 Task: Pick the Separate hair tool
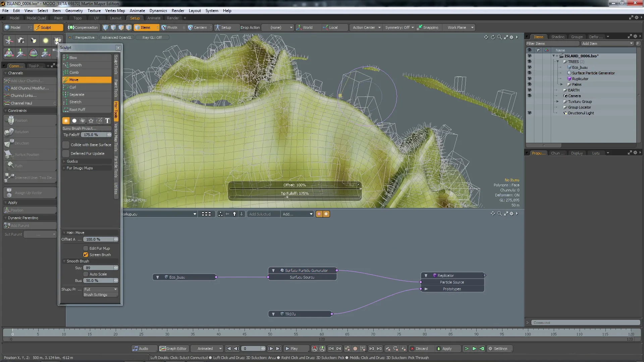point(87,95)
